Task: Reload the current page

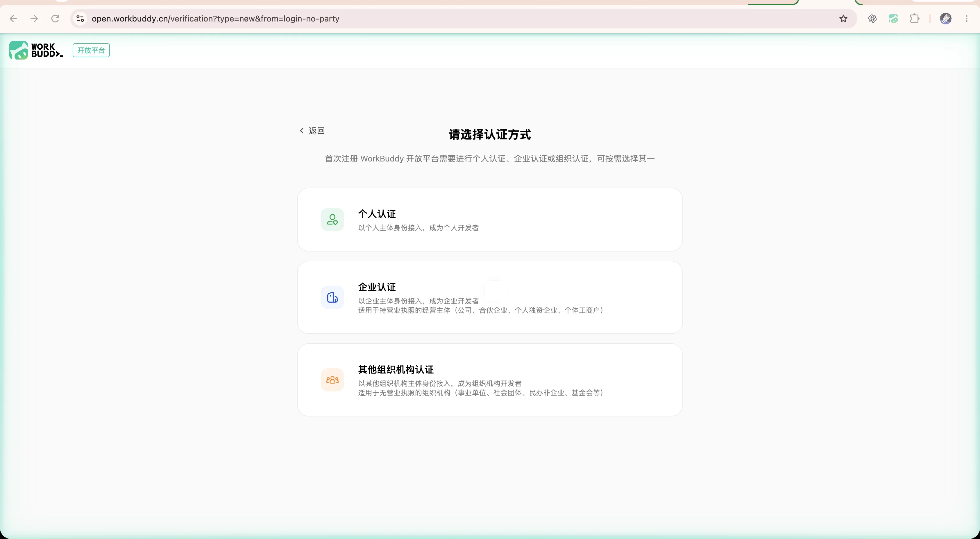Action: pyautogui.click(x=55, y=19)
